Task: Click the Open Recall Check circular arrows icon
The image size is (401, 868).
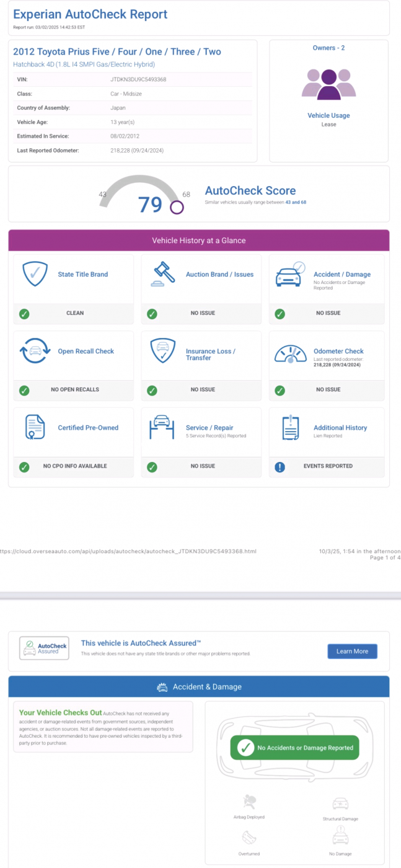Action: point(35,351)
